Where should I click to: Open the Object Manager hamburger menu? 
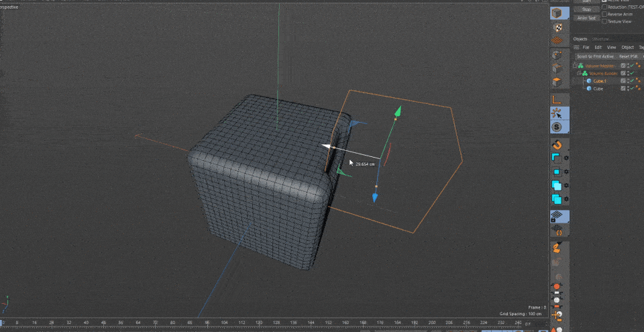pos(576,48)
